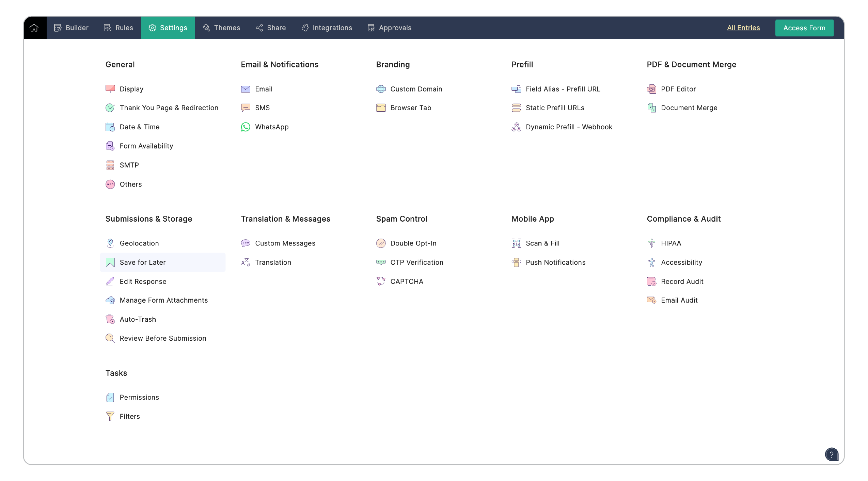Open the CAPTCHA spam control settings
Viewport: 868px width, 481px height.
click(x=407, y=281)
